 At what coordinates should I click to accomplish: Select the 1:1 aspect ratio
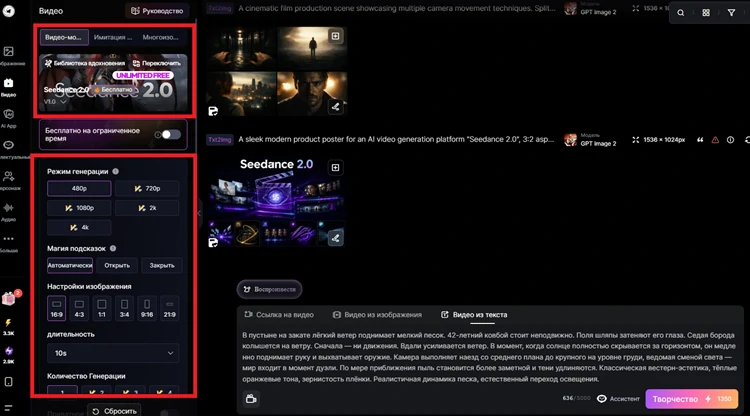101,308
